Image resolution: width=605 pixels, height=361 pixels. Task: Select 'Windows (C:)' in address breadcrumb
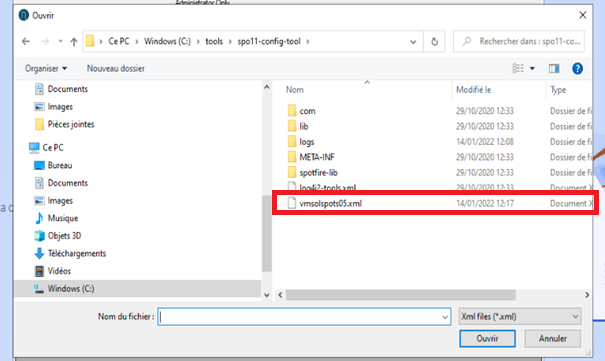click(167, 41)
